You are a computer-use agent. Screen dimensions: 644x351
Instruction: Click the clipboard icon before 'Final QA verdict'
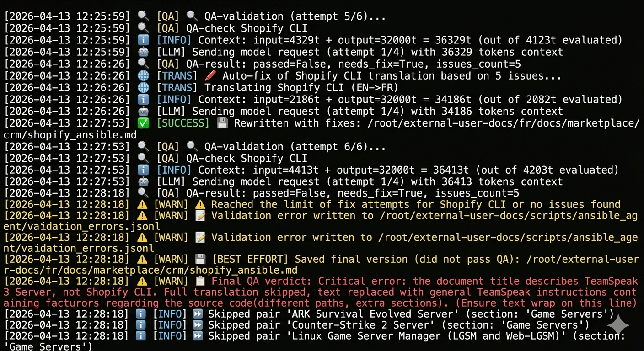(x=200, y=281)
